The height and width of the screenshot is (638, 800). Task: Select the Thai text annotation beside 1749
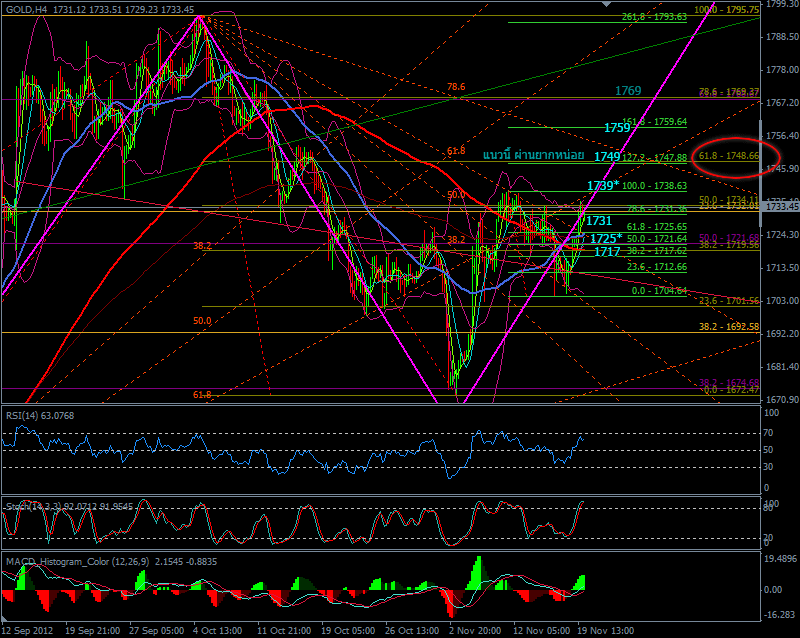tap(534, 155)
